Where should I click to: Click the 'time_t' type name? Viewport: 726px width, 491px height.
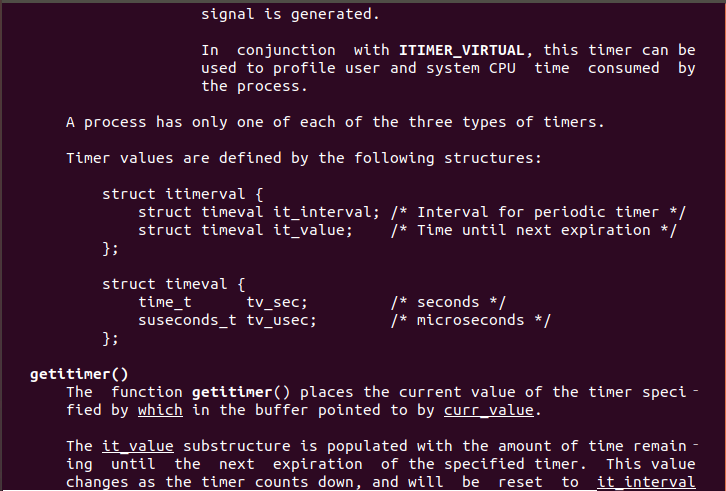coord(164,302)
